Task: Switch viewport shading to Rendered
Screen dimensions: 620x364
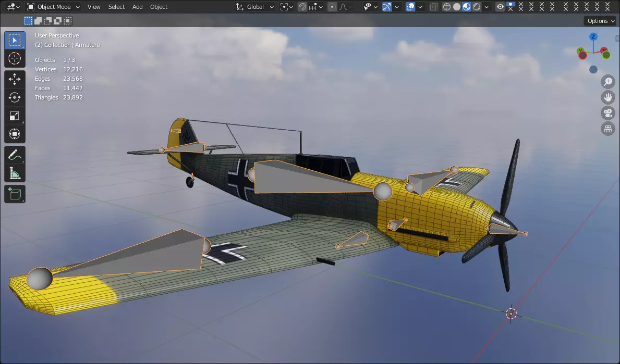Action: pos(477,7)
